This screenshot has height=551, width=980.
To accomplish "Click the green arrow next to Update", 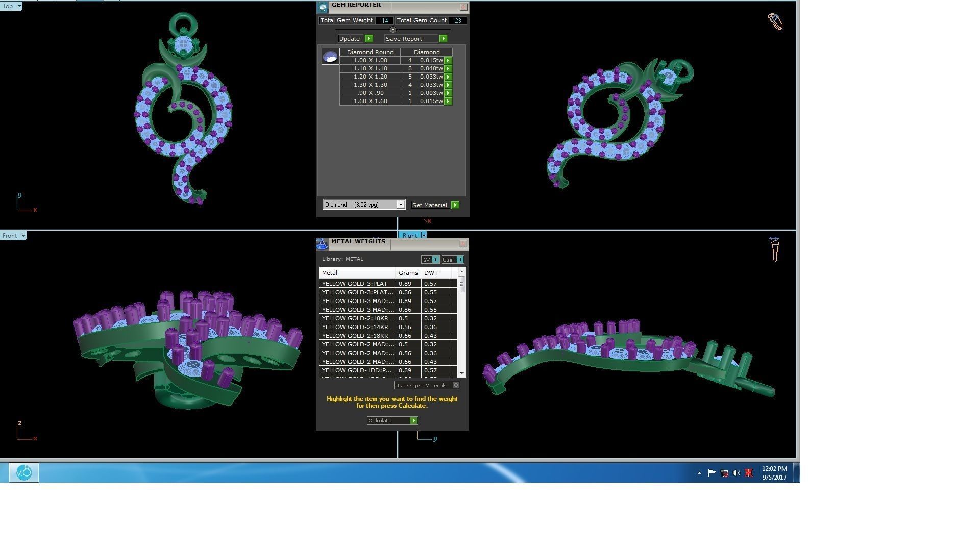I will coord(369,39).
